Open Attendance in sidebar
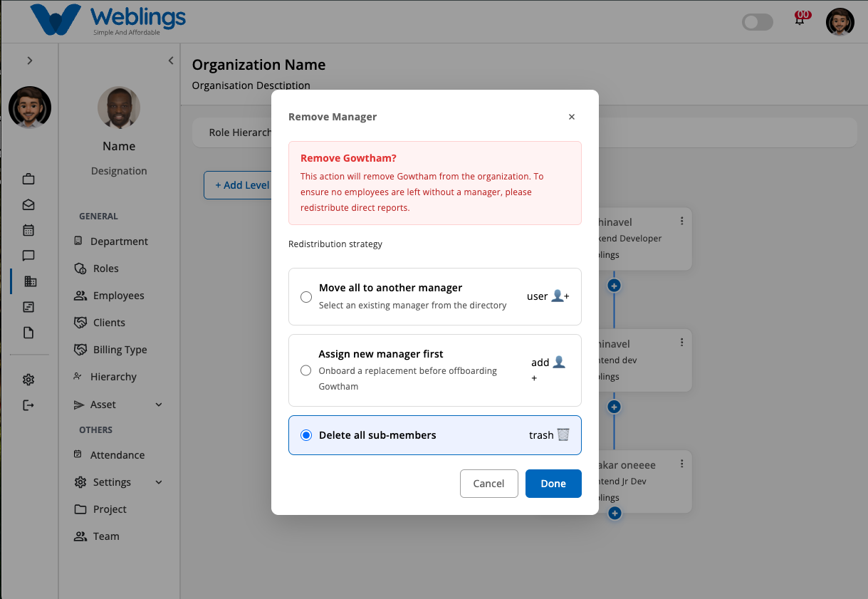This screenshot has width=868, height=599. (x=119, y=455)
